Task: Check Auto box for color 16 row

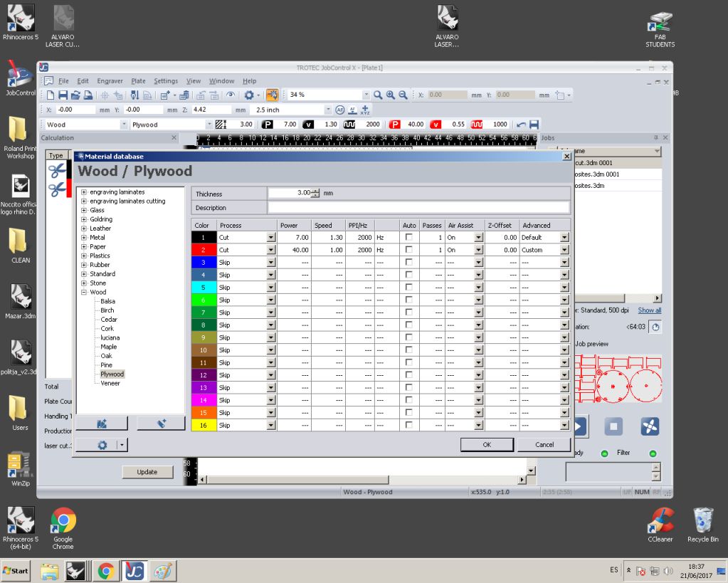Action: point(409,425)
